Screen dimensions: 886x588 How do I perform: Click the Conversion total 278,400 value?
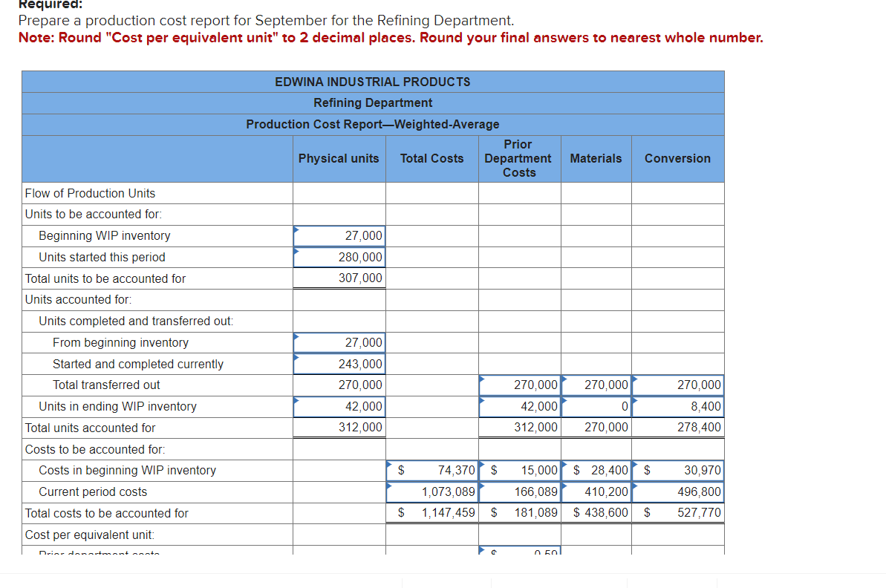coord(699,428)
